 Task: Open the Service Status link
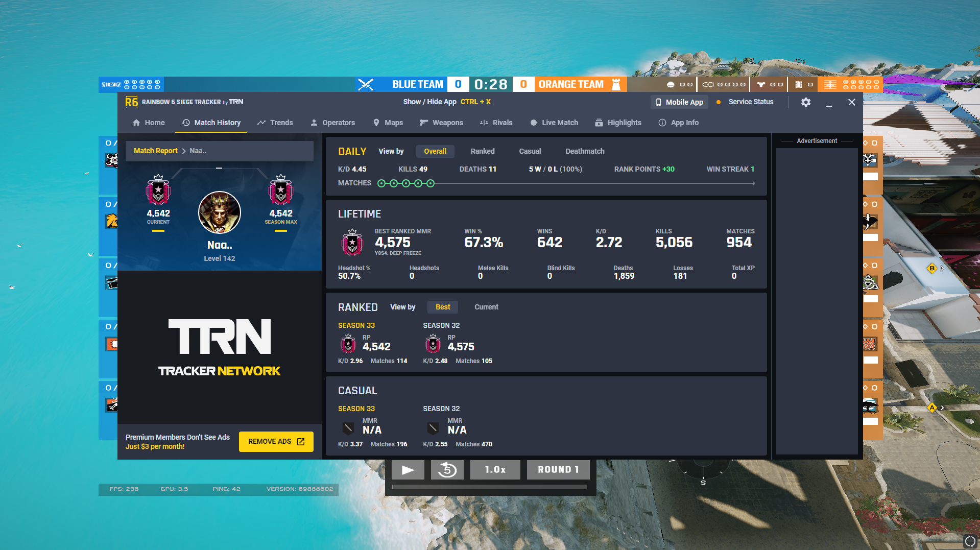coord(750,102)
